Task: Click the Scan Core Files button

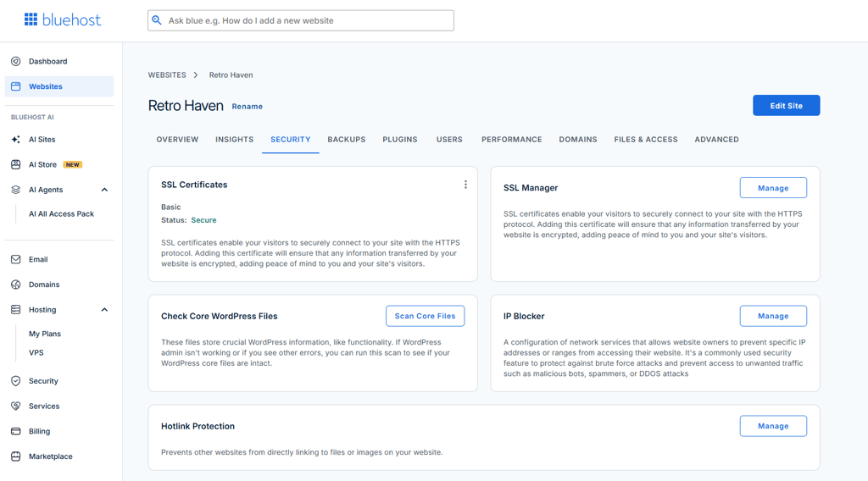Action: (425, 316)
